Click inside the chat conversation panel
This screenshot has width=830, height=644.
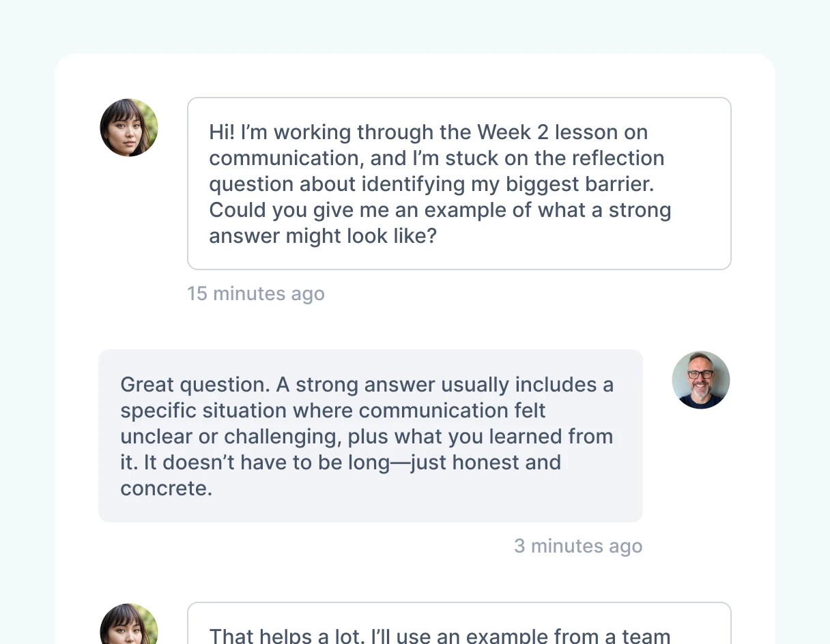pyautogui.click(x=415, y=321)
